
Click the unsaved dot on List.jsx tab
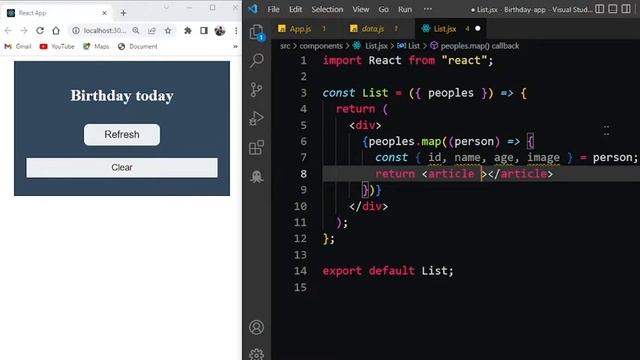(x=478, y=29)
